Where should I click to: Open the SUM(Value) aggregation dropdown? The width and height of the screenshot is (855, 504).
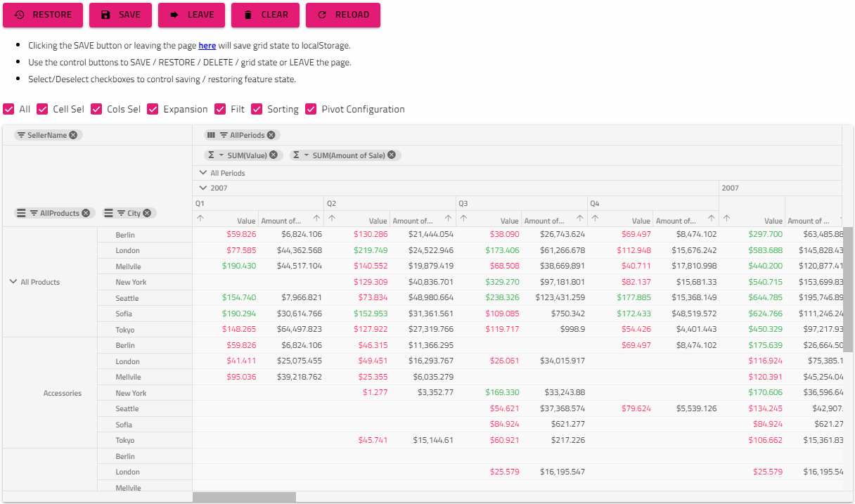pyautogui.click(x=221, y=154)
